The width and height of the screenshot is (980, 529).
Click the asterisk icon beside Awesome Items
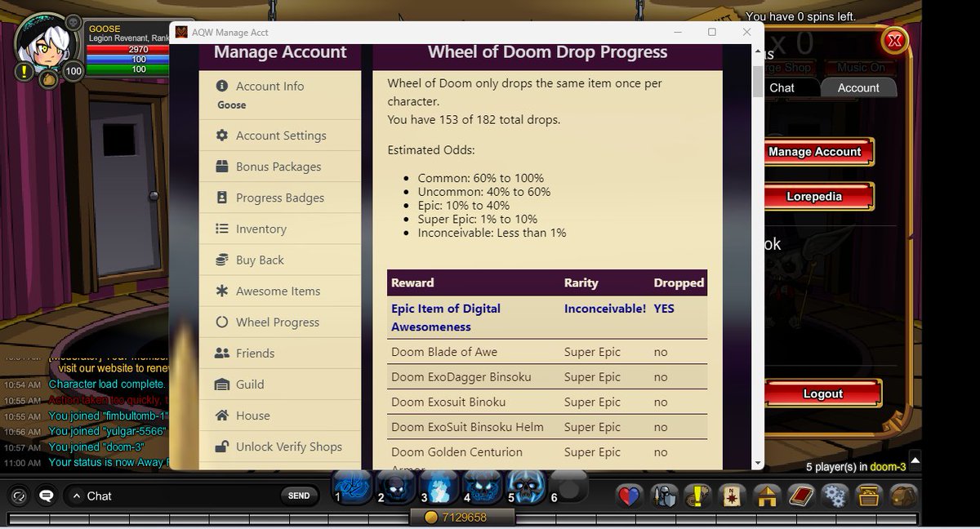click(x=221, y=291)
